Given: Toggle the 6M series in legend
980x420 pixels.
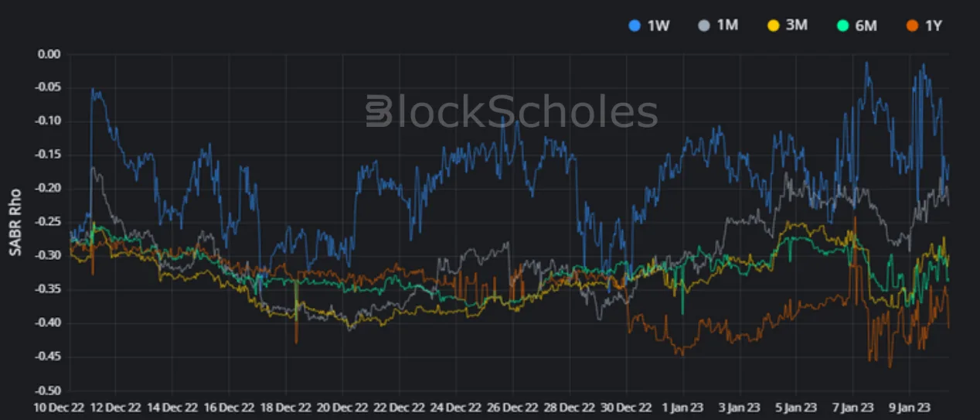Looking at the screenshot, I should click(x=856, y=26).
